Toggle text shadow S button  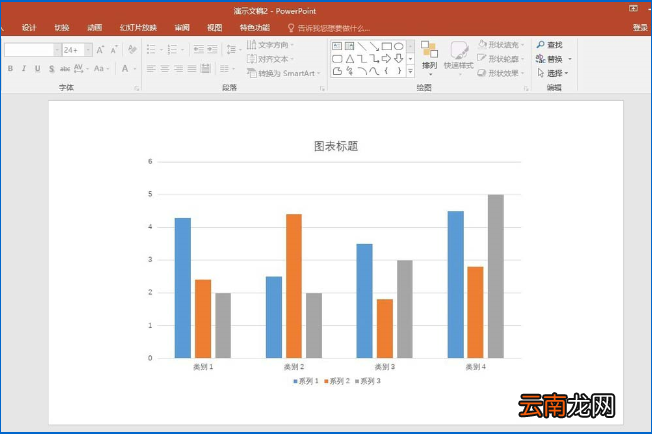tap(51, 69)
